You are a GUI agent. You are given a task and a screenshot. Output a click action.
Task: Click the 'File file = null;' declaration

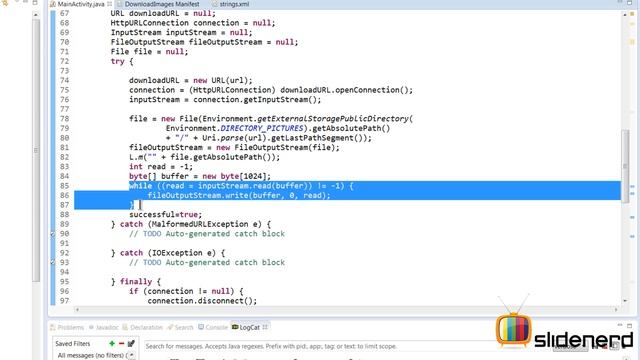pos(149,52)
